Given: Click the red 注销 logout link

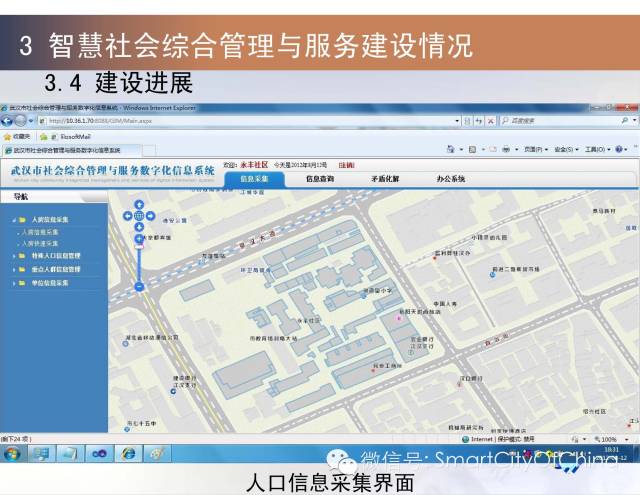Looking at the screenshot, I should (347, 165).
